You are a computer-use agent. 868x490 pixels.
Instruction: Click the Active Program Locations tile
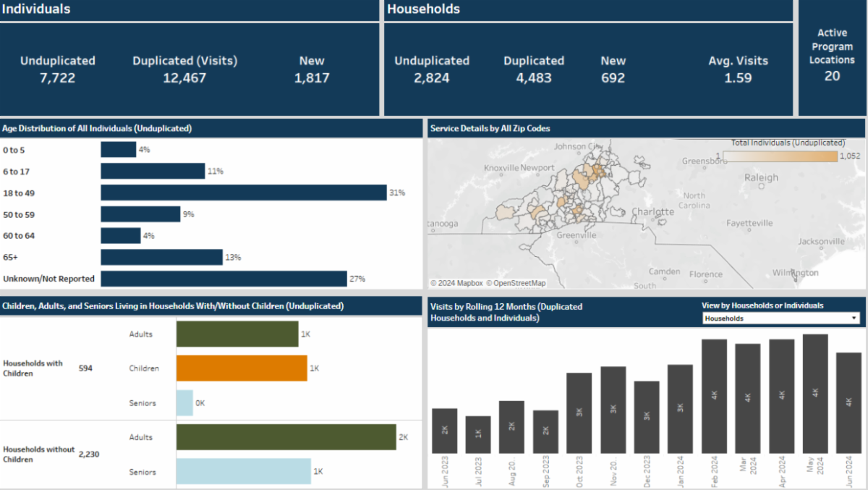point(832,56)
